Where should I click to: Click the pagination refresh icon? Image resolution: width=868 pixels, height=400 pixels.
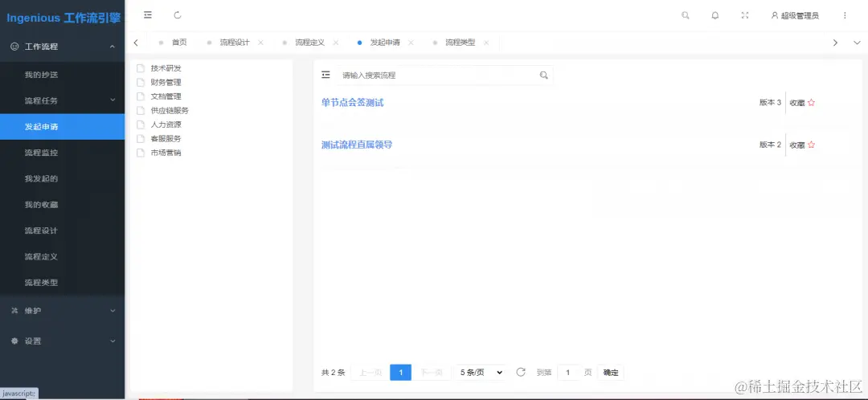pyautogui.click(x=520, y=373)
